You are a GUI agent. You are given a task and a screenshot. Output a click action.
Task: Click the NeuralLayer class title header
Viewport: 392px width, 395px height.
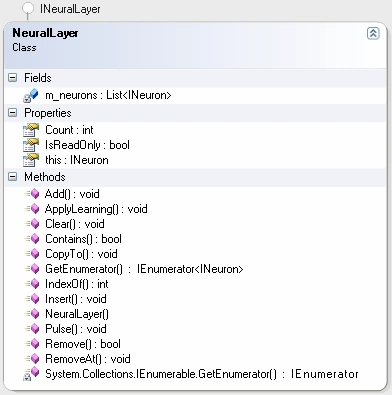pos(45,33)
